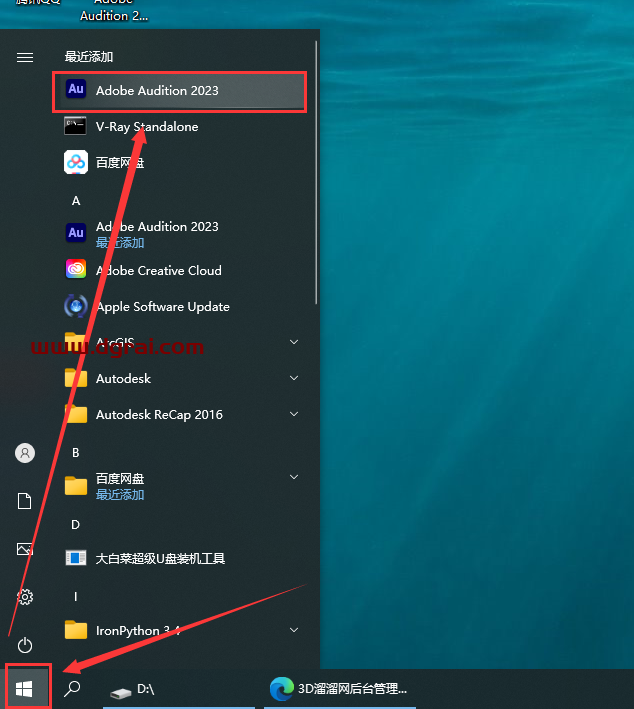Open taskbar search magnifier icon
Viewport: 634px width, 709px height.
pyautogui.click(x=72, y=689)
